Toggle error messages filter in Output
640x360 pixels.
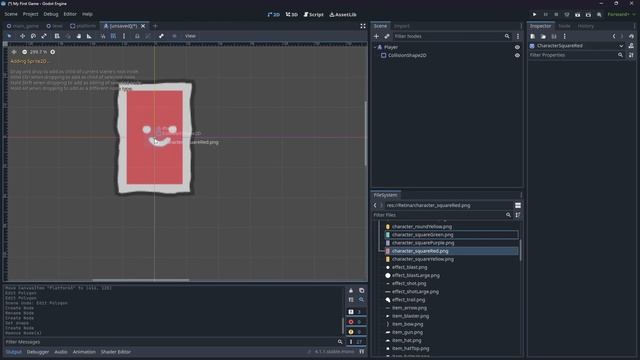[356, 322]
